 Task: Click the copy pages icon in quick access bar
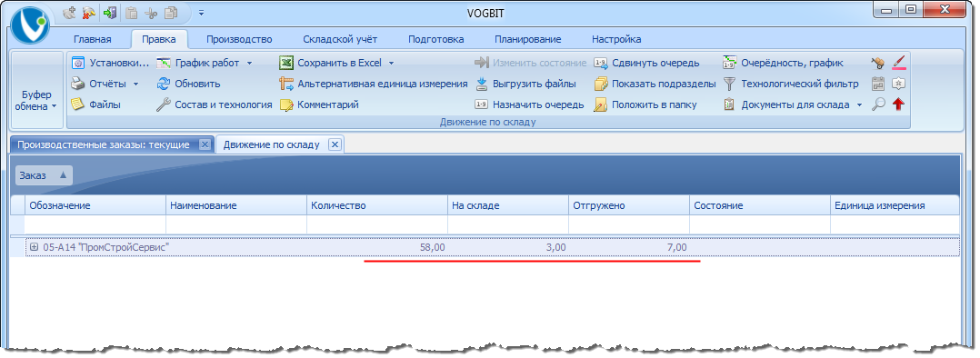click(171, 12)
